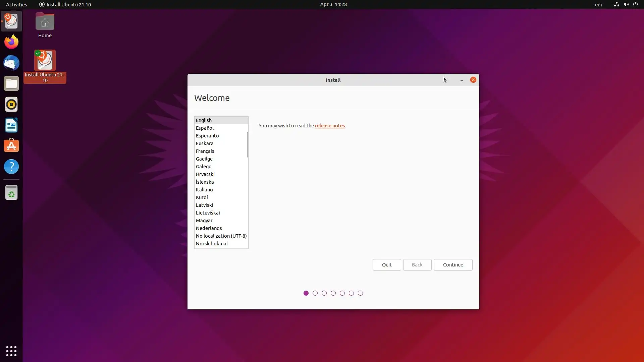Screen dimensions: 644x362
Task: Show Applications grid button
Action: (x=11, y=351)
